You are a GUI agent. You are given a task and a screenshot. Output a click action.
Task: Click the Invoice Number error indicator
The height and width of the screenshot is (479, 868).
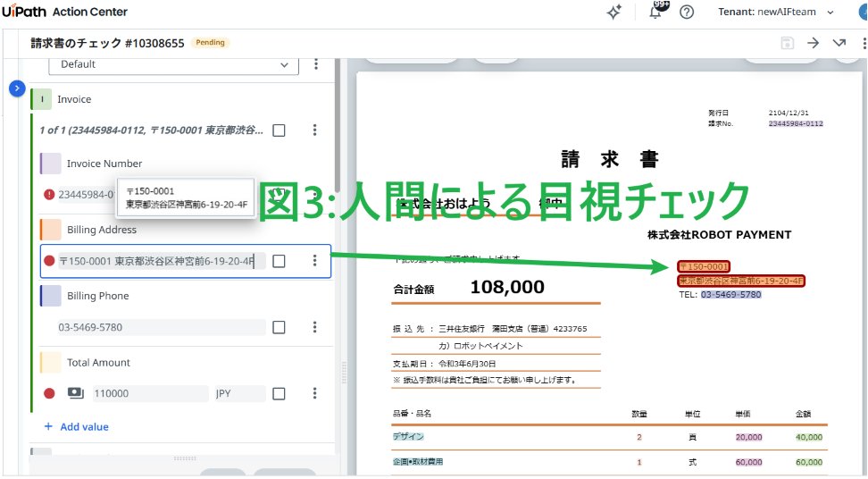pos(49,194)
